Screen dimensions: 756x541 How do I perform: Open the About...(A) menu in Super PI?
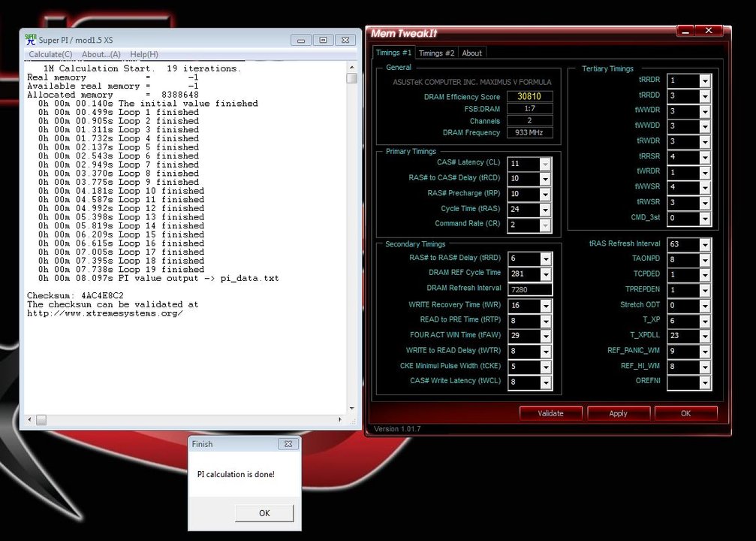pos(101,55)
